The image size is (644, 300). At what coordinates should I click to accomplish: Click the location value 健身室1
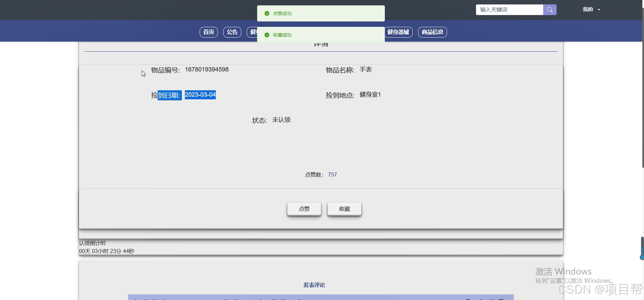(370, 95)
